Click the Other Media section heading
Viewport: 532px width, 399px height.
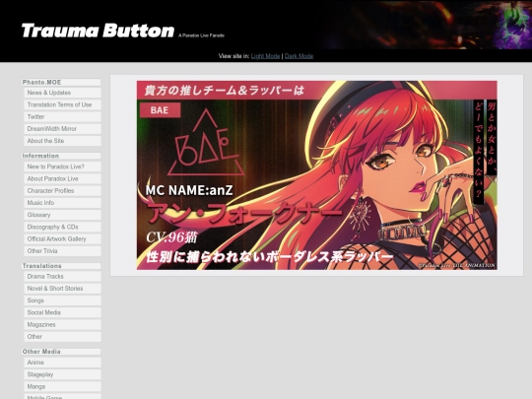(x=61, y=352)
